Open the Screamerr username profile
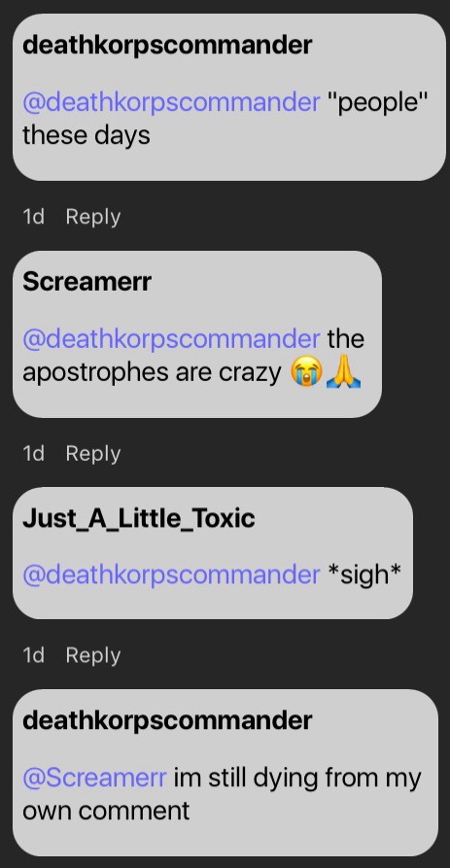 pyautogui.click(x=87, y=282)
